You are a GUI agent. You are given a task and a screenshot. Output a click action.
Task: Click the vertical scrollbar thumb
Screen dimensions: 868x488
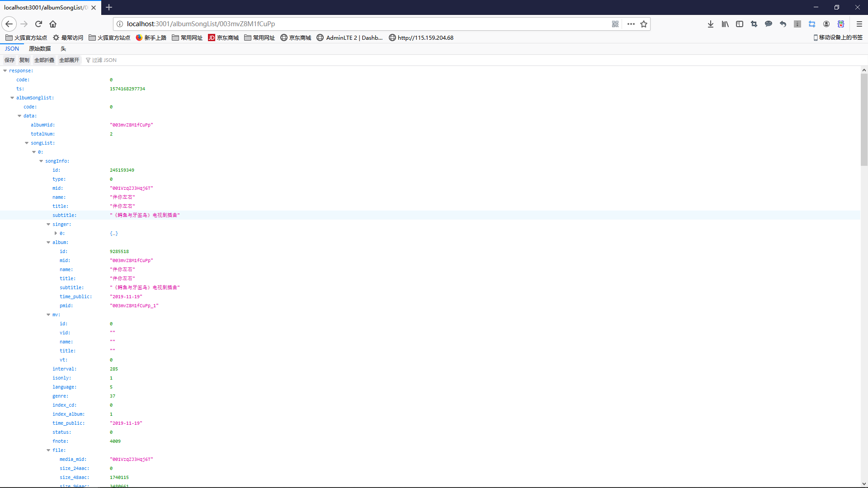(864, 120)
